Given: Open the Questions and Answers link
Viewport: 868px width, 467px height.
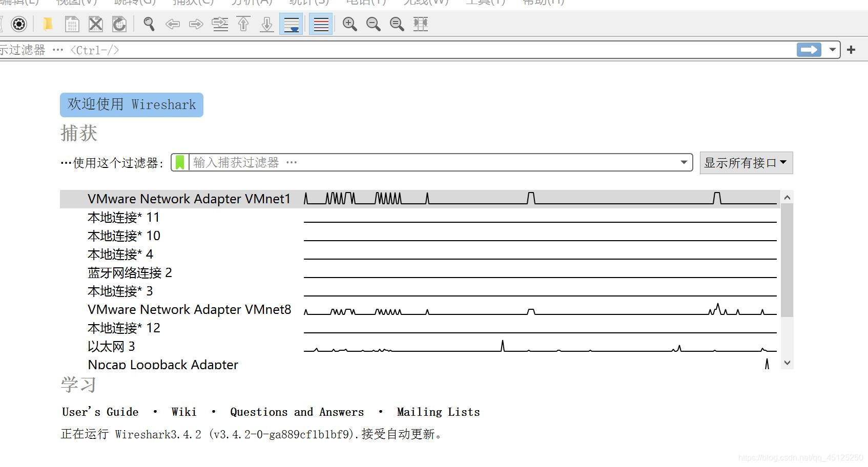Looking at the screenshot, I should 297,412.
